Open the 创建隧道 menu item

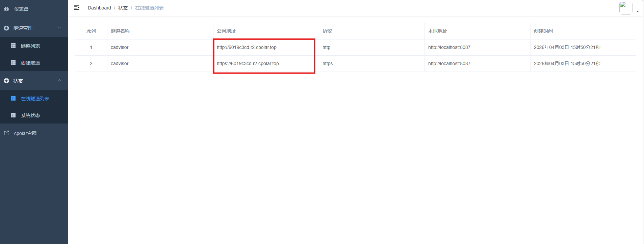pos(30,63)
